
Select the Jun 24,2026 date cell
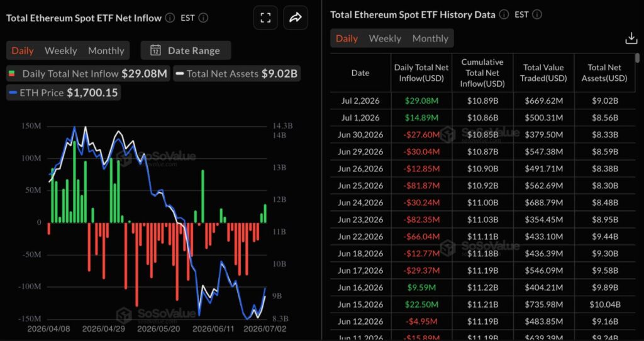coord(360,203)
